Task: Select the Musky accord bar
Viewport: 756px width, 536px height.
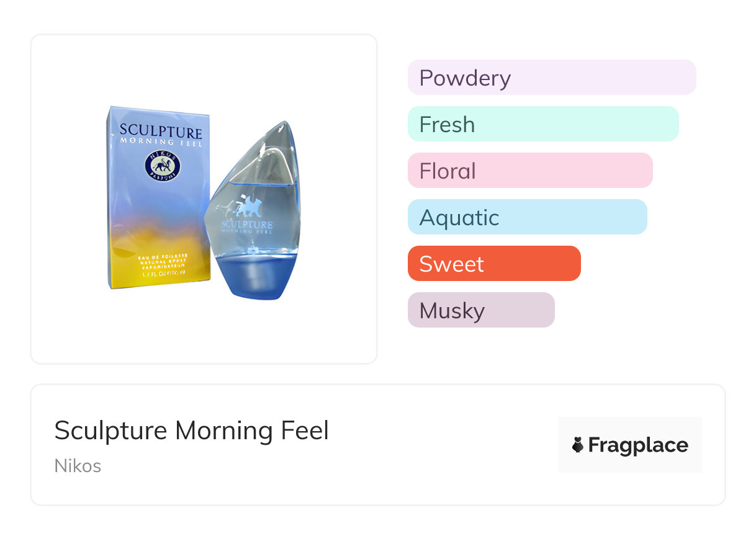Action: coord(480,310)
